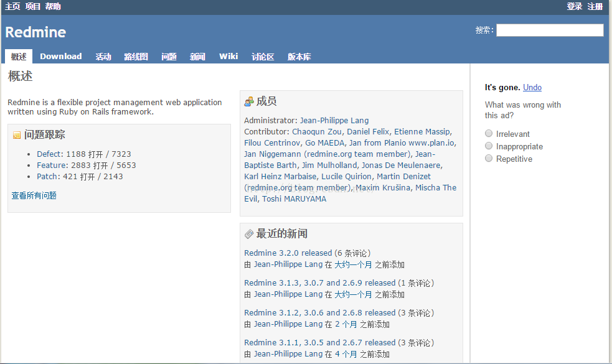Switch to the 路线图 tab
Image resolution: width=612 pixels, height=364 pixels.
[x=136, y=57]
